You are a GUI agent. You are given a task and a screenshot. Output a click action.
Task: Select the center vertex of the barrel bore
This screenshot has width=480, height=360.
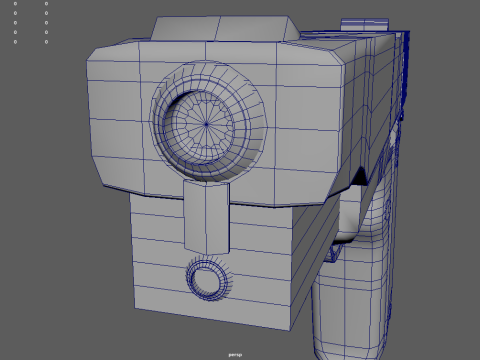click(206, 125)
